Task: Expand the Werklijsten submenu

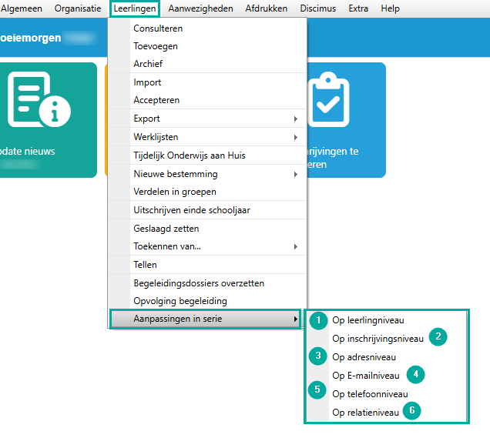Action: click(295, 137)
